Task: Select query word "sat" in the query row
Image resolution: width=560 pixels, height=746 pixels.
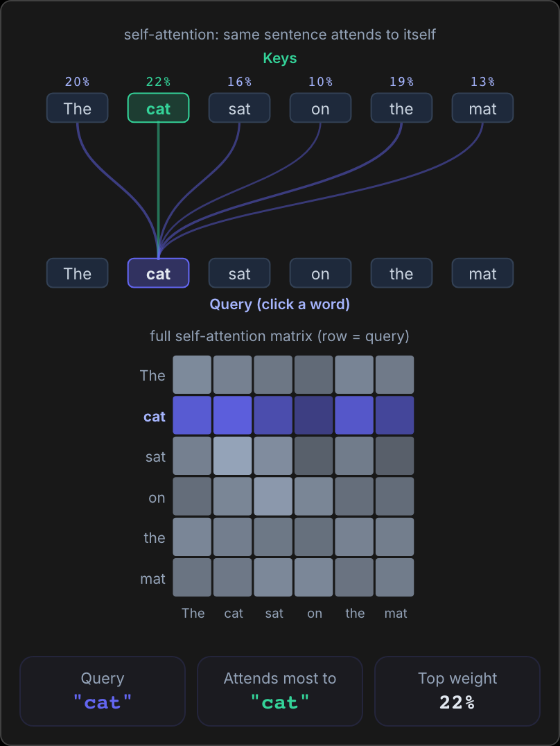Action: coord(239,273)
